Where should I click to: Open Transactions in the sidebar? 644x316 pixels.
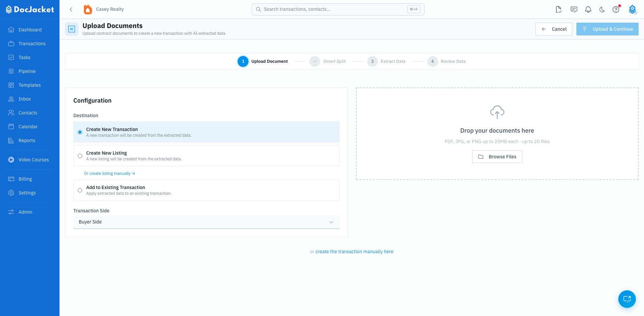pos(30,44)
